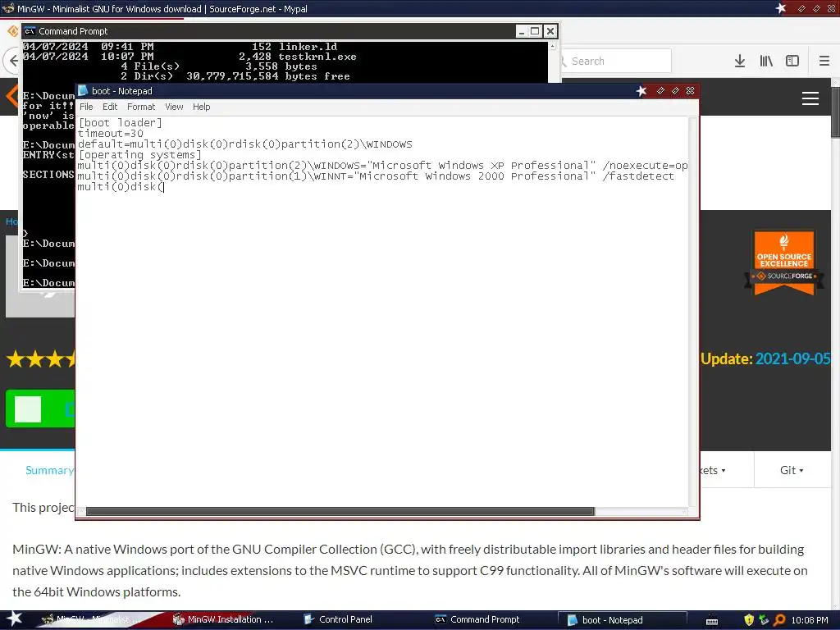The width and height of the screenshot is (840, 630).
Task: Click the green download button on page
Action: [40, 409]
